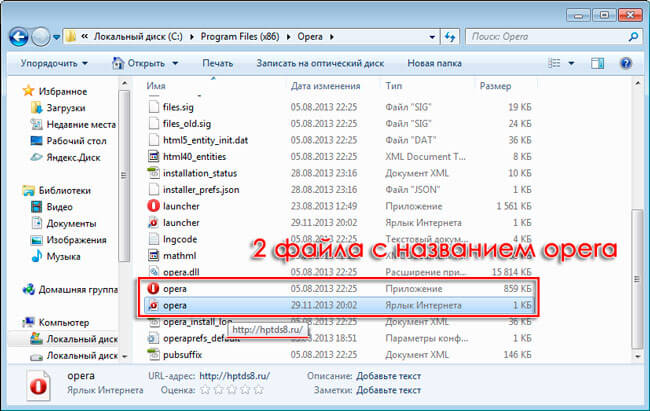The height and width of the screenshot is (411, 650).
Task: Set rating with the fifth star
Action: [x=259, y=390]
